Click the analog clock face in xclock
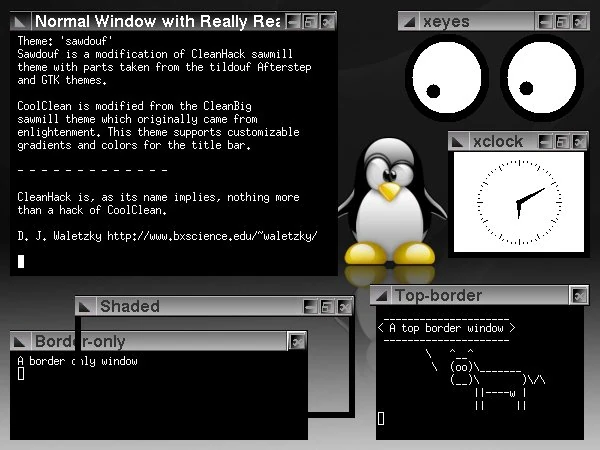Image resolution: width=600 pixels, height=450 pixels. pos(519,202)
